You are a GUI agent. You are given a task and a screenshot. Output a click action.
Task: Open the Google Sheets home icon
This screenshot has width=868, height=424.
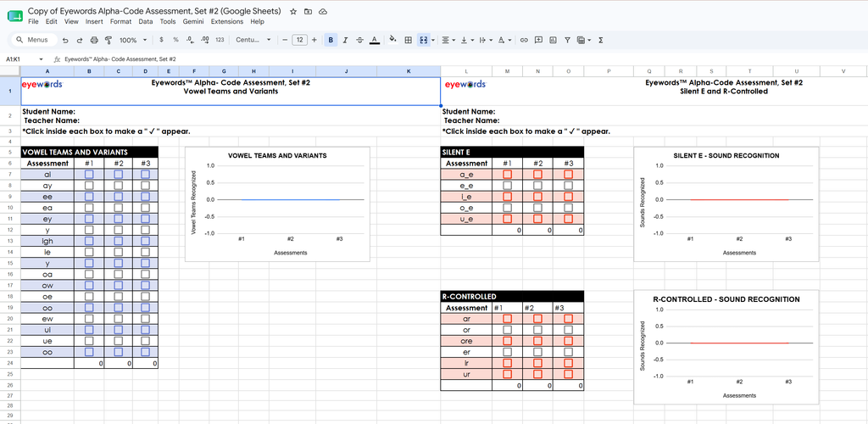15,16
